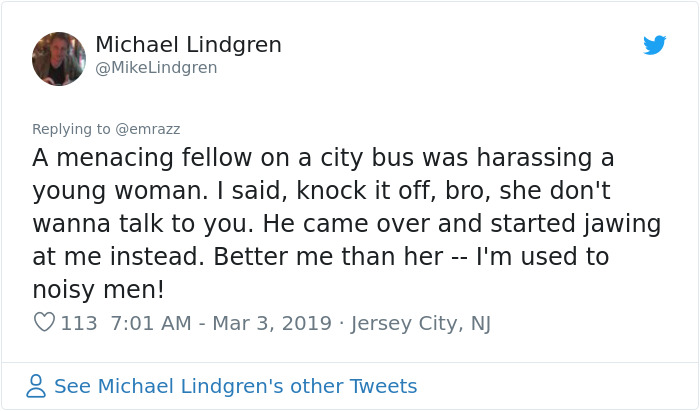See Michael Lindgren's other Tweets
Image resolution: width=700 pixels, height=411 pixels.
[235, 386]
